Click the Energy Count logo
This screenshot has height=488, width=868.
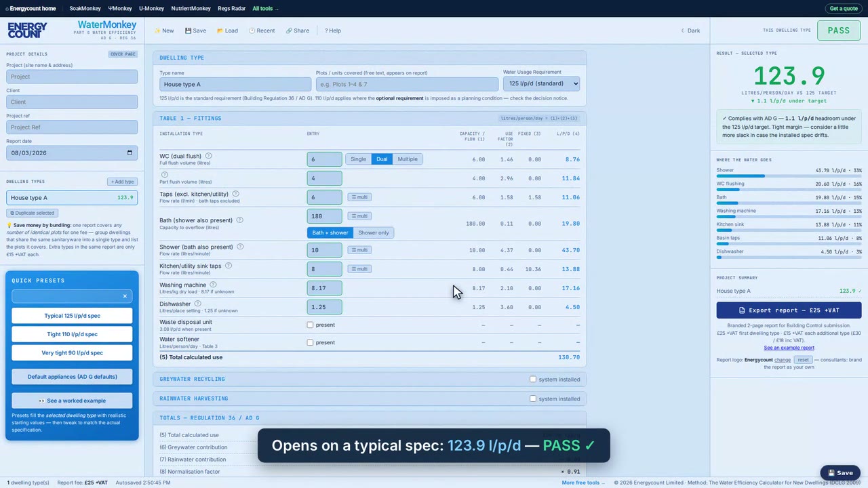[27, 30]
